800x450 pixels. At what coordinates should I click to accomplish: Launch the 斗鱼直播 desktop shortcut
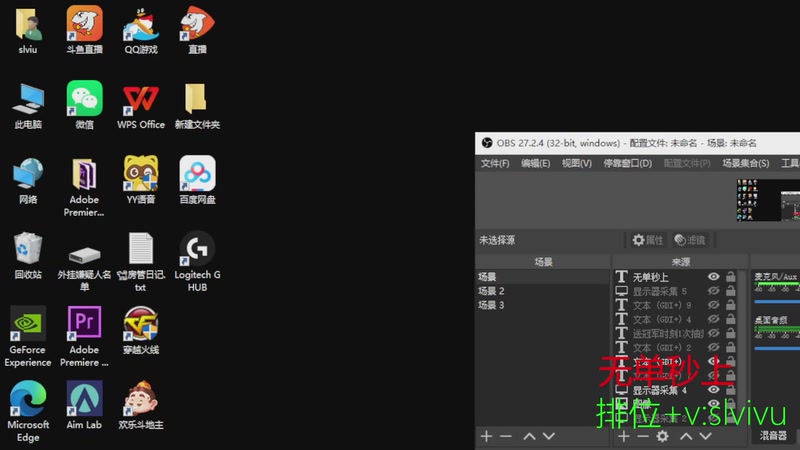coord(84,31)
